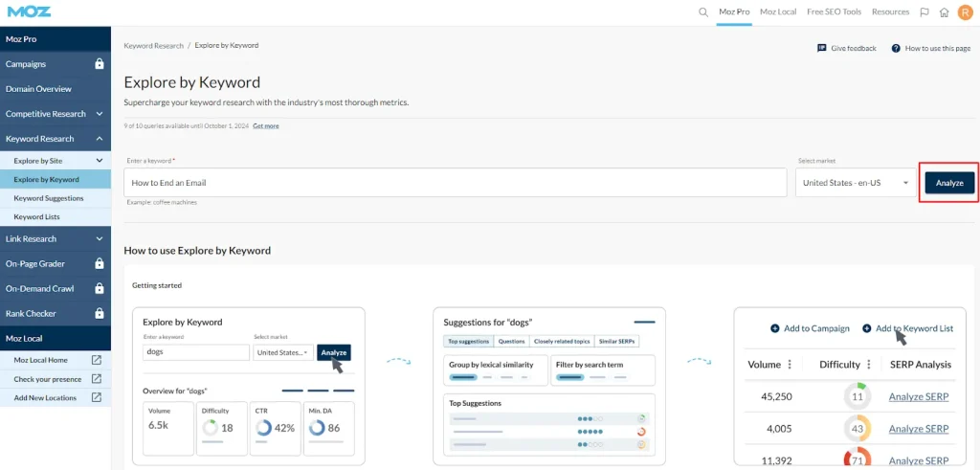Click lock icon next to On-Demand Crawl
Screen dimensions: 980x470
(99, 289)
